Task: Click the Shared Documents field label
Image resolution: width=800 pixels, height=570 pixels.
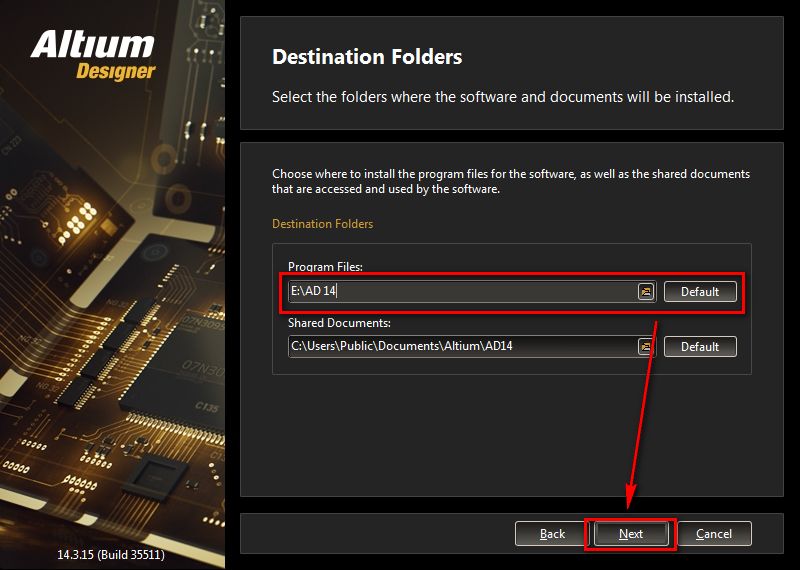Action: coord(339,323)
